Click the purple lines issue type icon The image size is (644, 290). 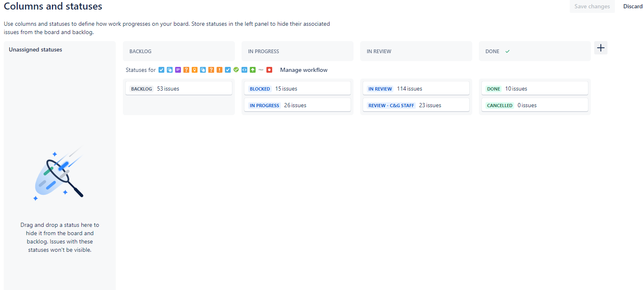(x=178, y=70)
